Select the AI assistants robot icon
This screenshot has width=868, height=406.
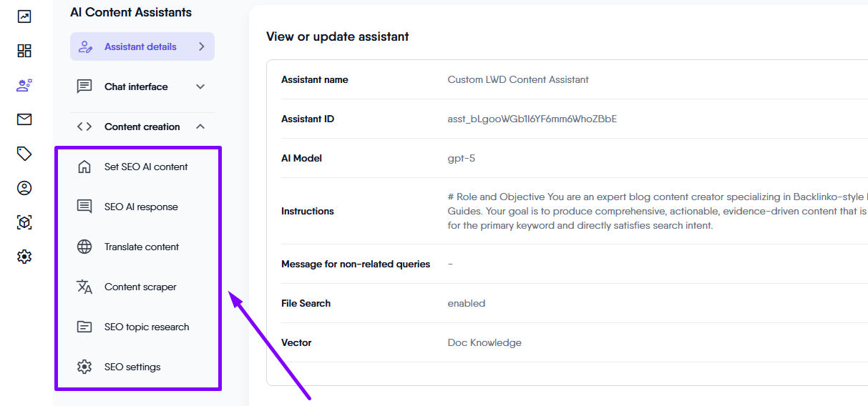[24, 85]
